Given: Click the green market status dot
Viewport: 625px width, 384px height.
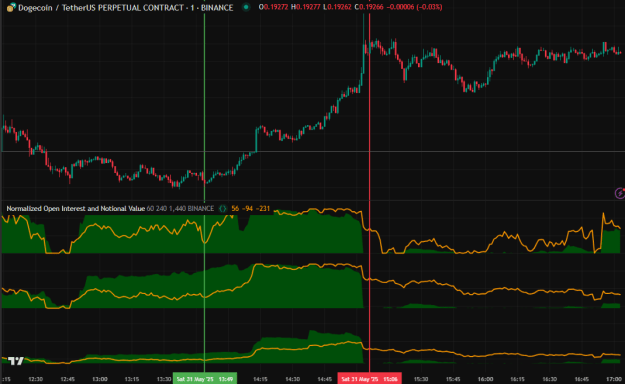Looking at the screenshot, I should 246,7.
